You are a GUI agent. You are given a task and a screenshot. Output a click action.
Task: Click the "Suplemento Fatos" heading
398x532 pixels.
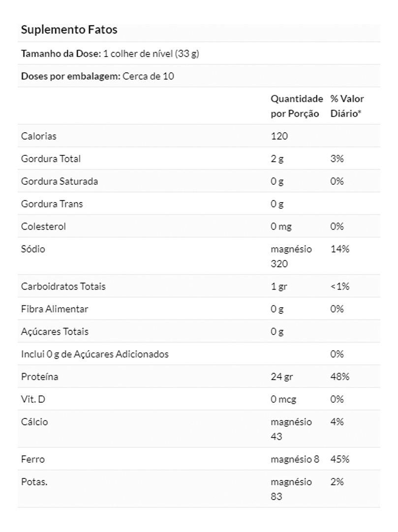point(69,30)
